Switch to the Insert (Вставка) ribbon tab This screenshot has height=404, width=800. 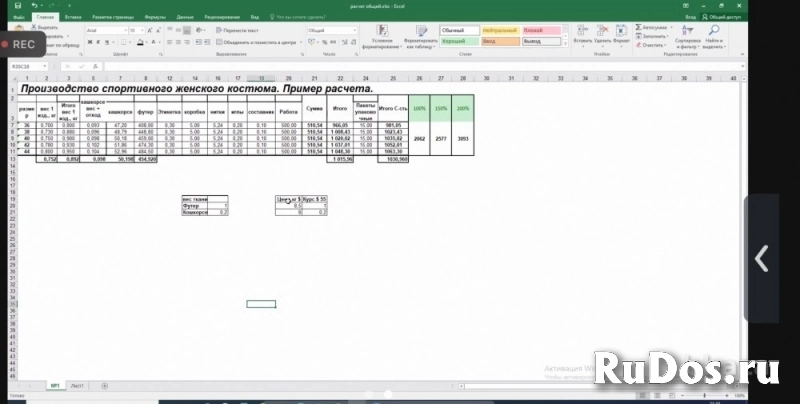(x=72, y=17)
